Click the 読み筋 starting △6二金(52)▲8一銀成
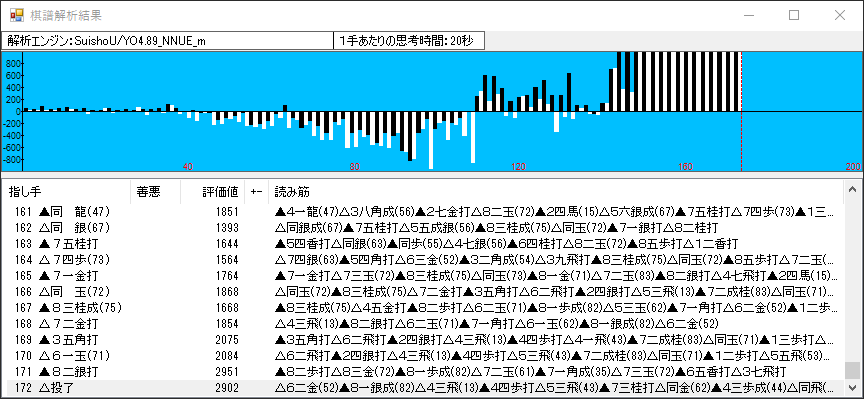The width and height of the screenshot is (864, 399). [555, 387]
